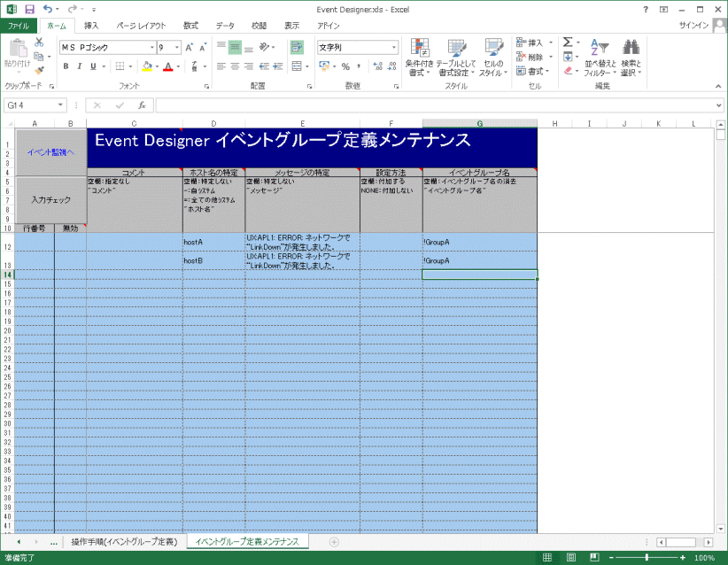Select the Format Painter brush
This screenshot has height=565, width=728.
tap(39, 70)
